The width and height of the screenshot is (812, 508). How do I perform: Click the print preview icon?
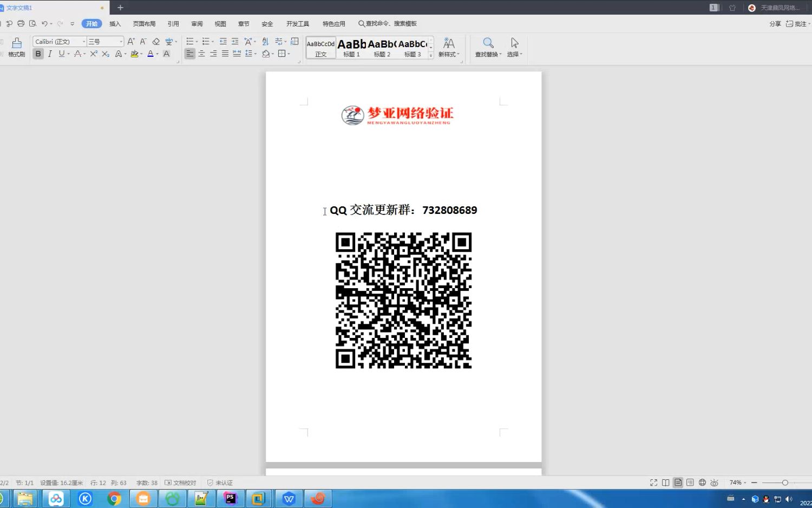point(32,24)
